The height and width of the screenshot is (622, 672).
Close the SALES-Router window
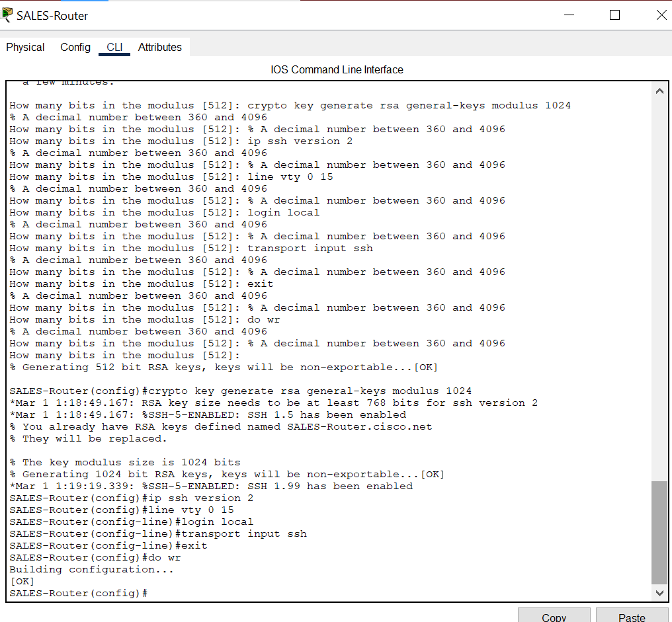tap(661, 15)
